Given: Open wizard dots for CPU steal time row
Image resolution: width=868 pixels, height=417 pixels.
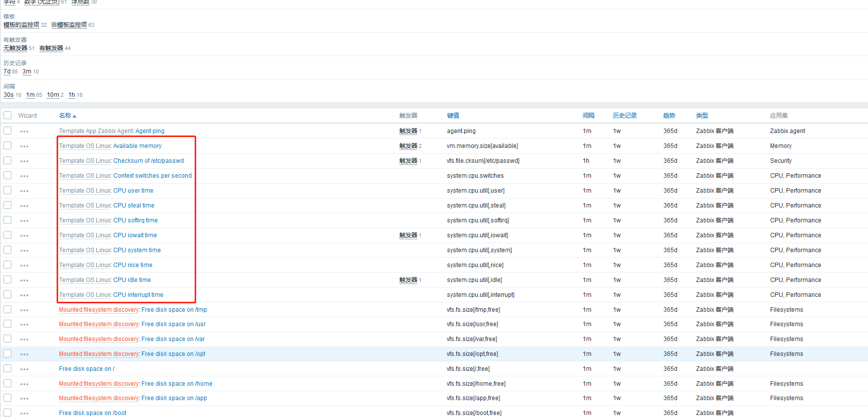Looking at the screenshot, I should pos(24,206).
